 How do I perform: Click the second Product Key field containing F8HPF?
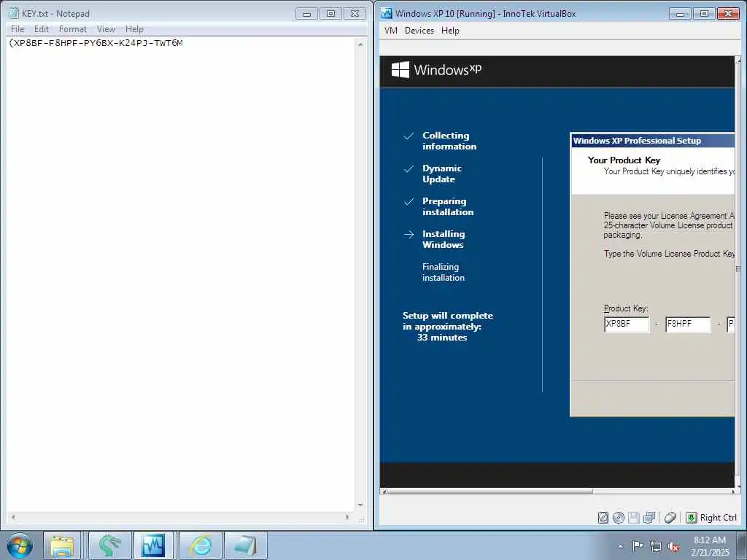pyautogui.click(x=688, y=324)
